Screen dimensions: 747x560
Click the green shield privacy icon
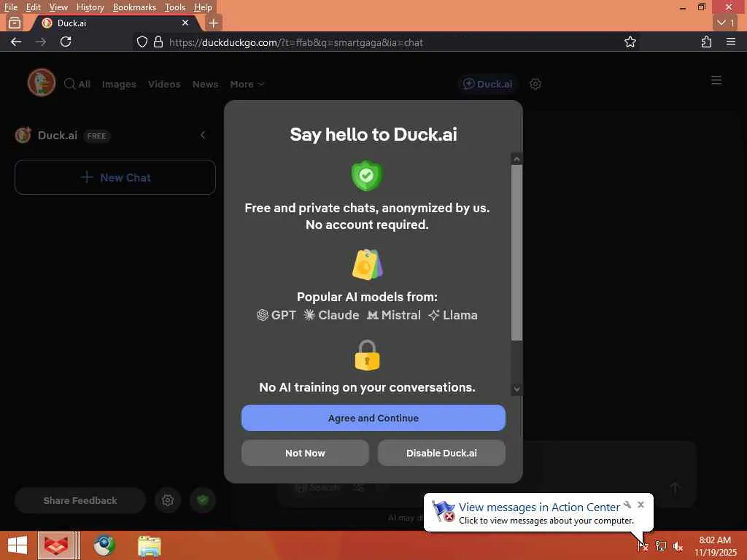203,500
